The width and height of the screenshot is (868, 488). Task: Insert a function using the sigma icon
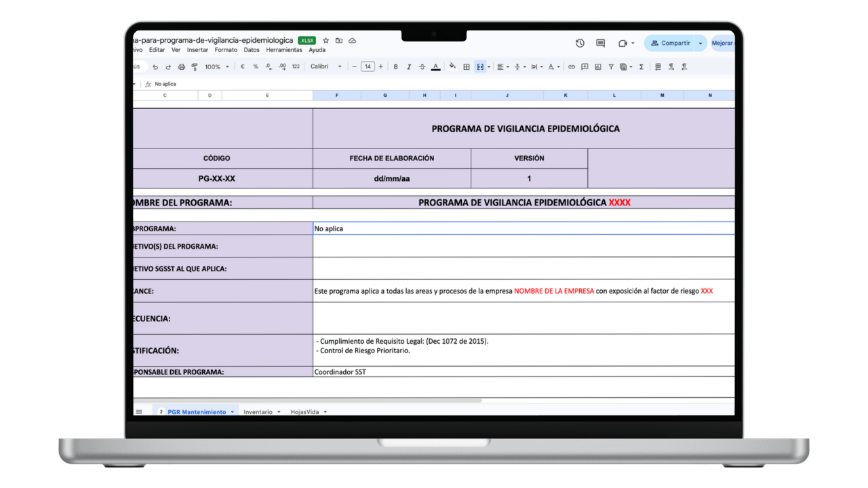(x=642, y=66)
